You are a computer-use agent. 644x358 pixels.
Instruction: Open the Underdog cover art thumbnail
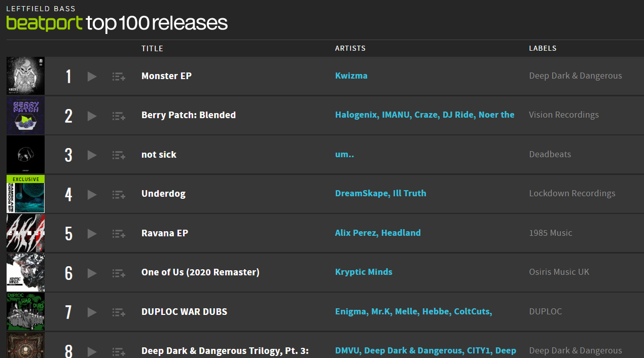(x=25, y=194)
